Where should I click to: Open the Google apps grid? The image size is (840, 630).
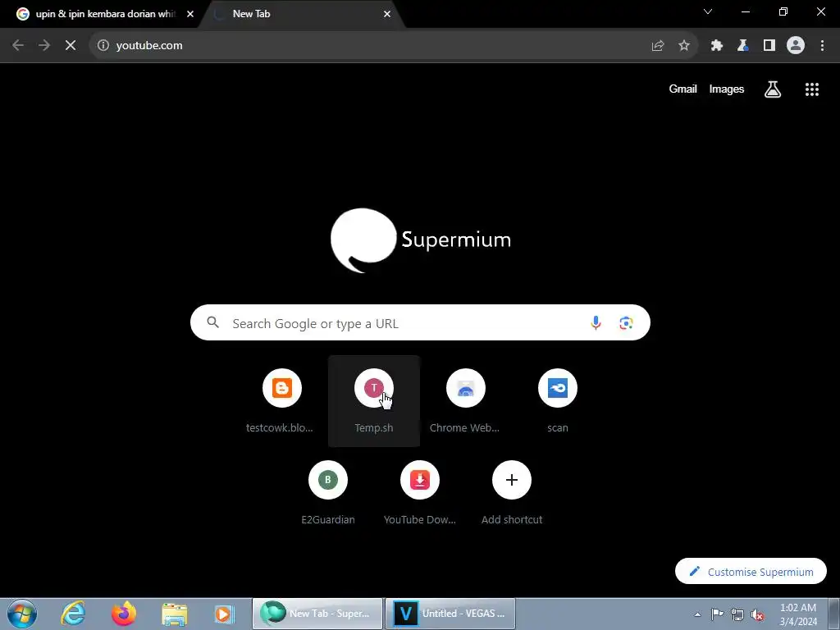[x=812, y=89]
